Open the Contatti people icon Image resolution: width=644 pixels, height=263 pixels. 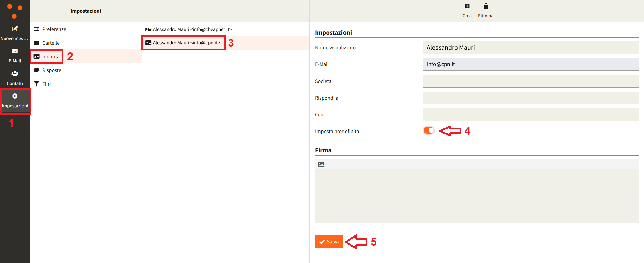pyautogui.click(x=15, y=73)
